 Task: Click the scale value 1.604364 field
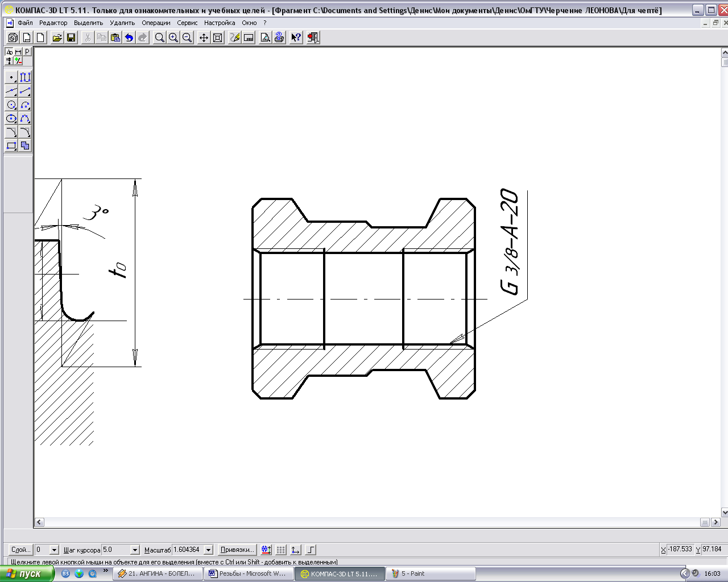[x=188, y=550]
